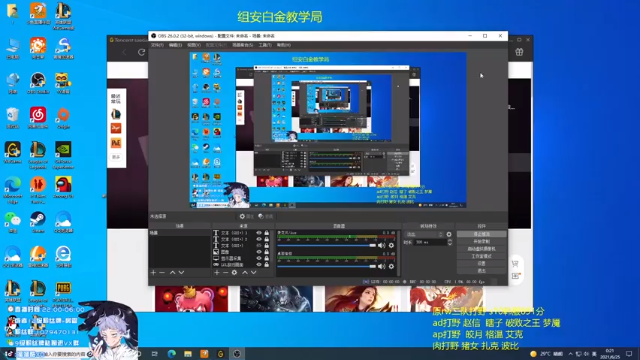Remove selected source with minus icon
The image size is (640, 360).
tap(225, 272)
